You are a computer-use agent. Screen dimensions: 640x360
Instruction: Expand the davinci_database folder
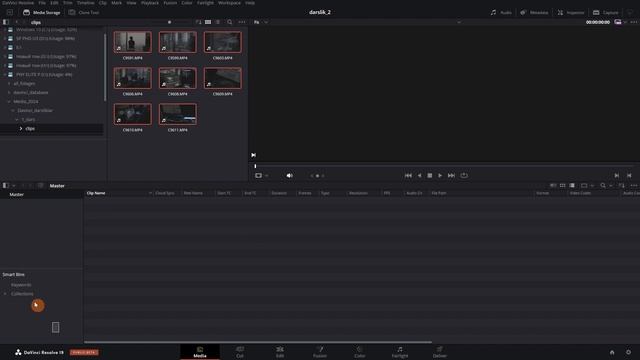coord(9,93)
